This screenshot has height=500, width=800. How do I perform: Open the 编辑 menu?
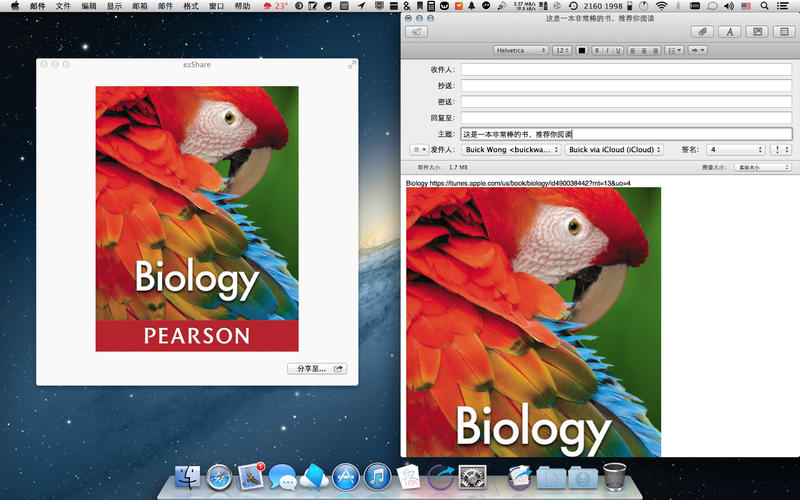[x=88, y=6]
